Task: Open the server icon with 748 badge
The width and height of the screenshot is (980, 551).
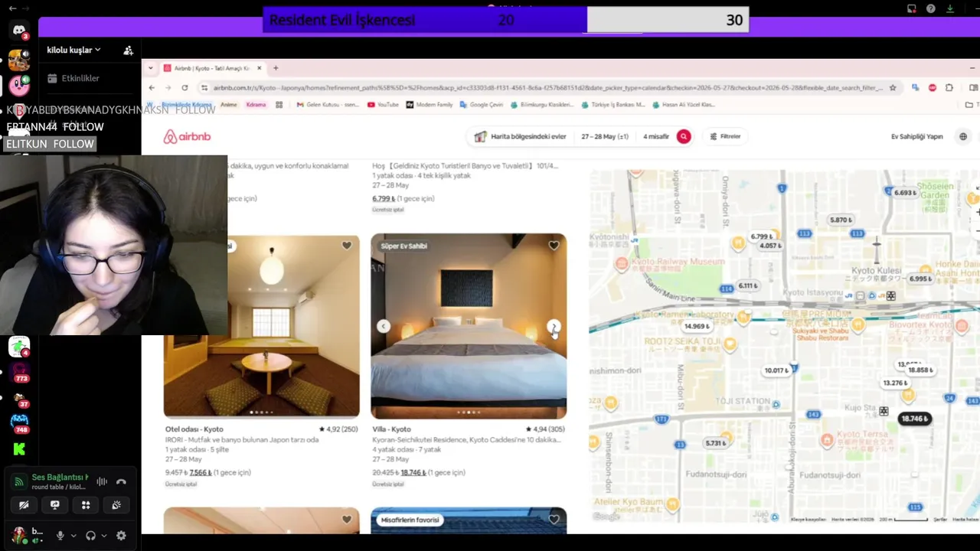Action: click(19, 422)
